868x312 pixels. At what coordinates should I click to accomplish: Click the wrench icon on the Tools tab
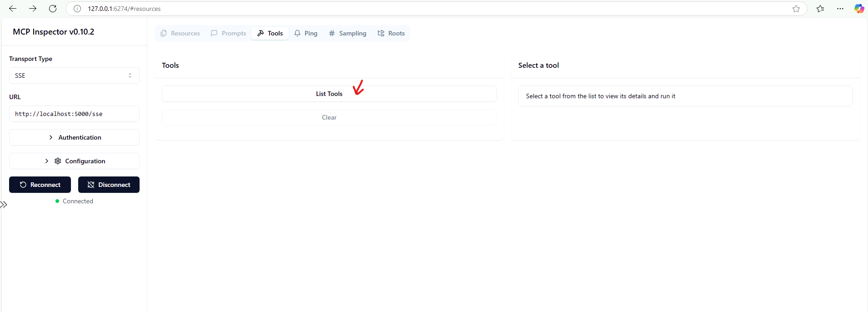coord(261,33)
